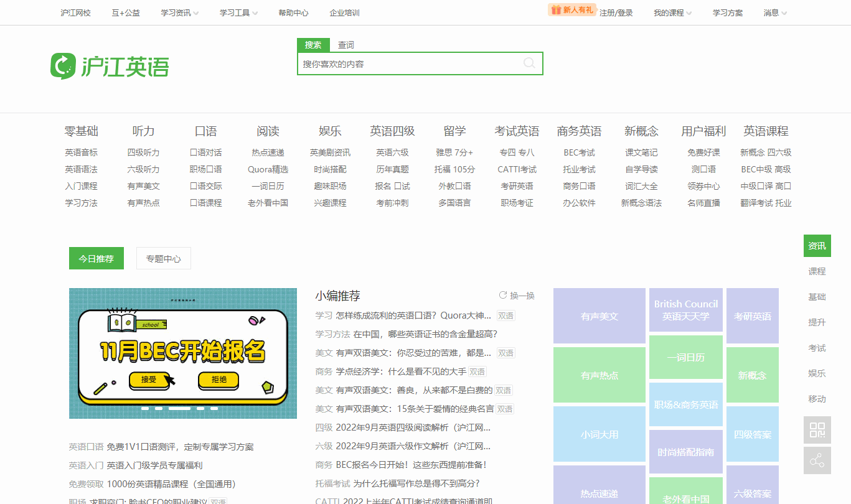This screenshot has height=504, width=851.
Task: Click the share icon in right sidebar
Action: (x=817, y=460)
